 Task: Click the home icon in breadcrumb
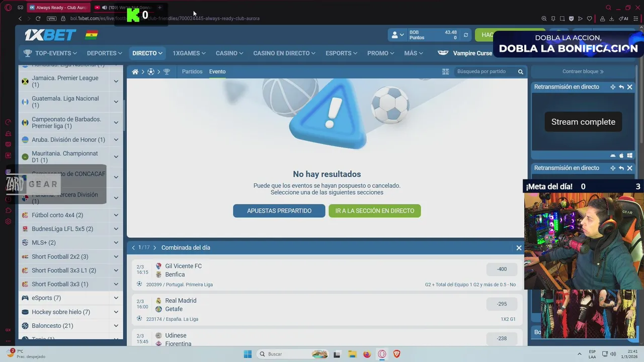pyautogui.click(x=135, y=72)
